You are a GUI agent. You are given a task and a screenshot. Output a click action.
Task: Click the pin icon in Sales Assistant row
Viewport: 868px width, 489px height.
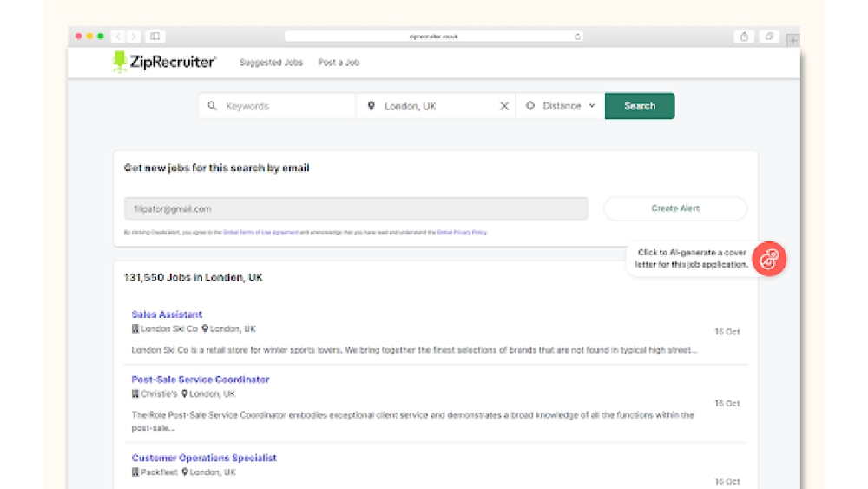205,328
